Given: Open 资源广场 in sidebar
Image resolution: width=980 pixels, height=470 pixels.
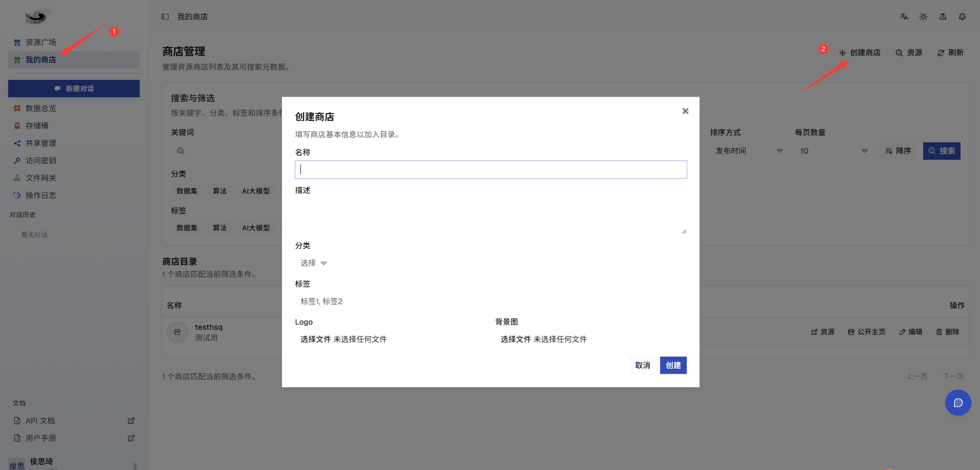Looking at the screenshot, I should [74, 42].
